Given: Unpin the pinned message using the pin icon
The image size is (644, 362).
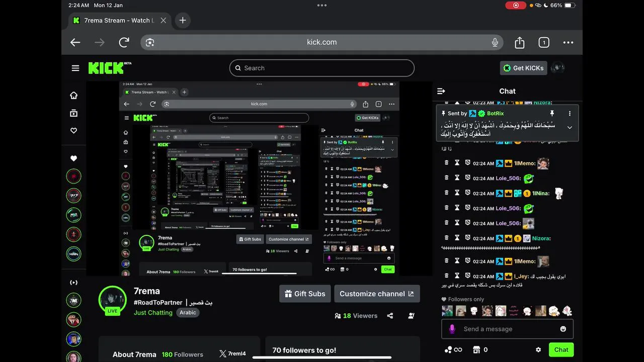Looking at the screenshot, I should 552,114.
